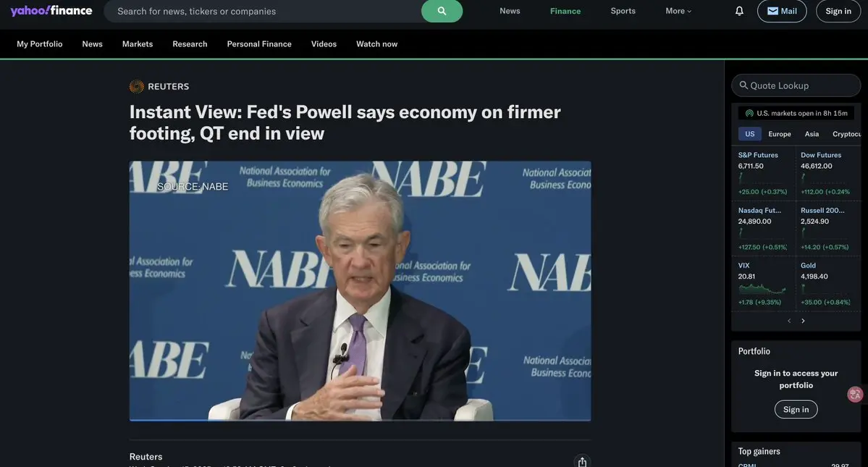
Task: Click the Sign in button in Portfolio panel
Action: (x=796, y=410)
